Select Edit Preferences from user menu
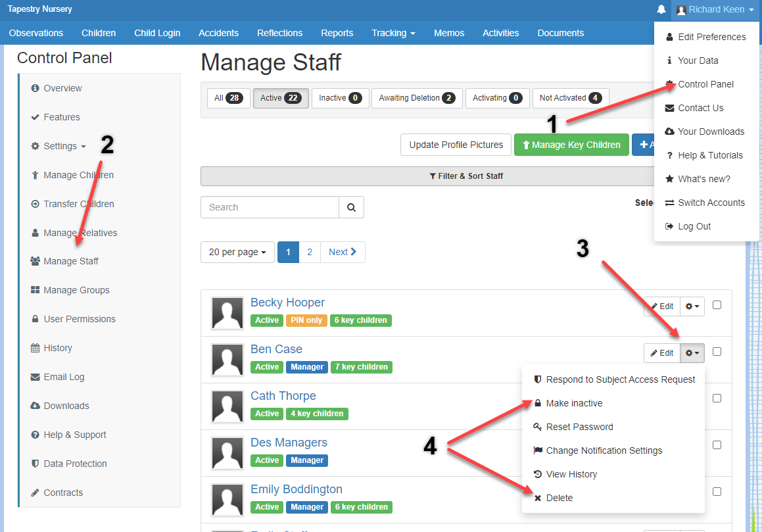Viewport: 762px width, 532px height. tap(705, 37)
